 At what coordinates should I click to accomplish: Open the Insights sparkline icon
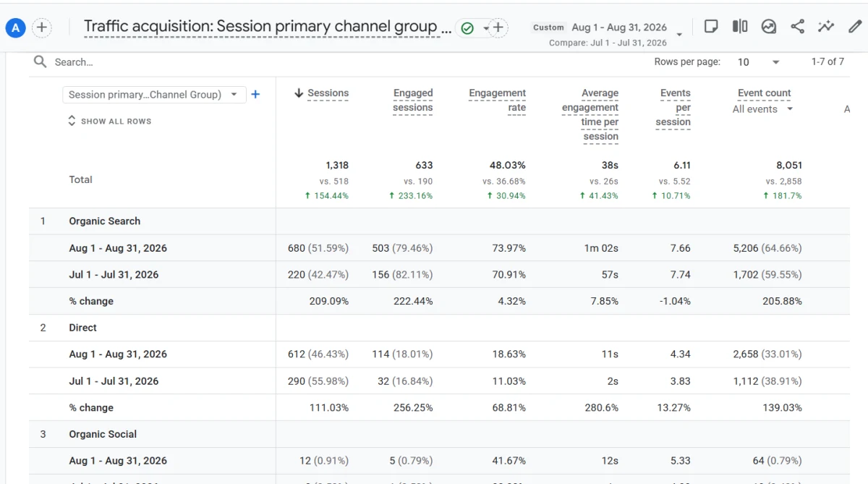(x=826, y=27)
